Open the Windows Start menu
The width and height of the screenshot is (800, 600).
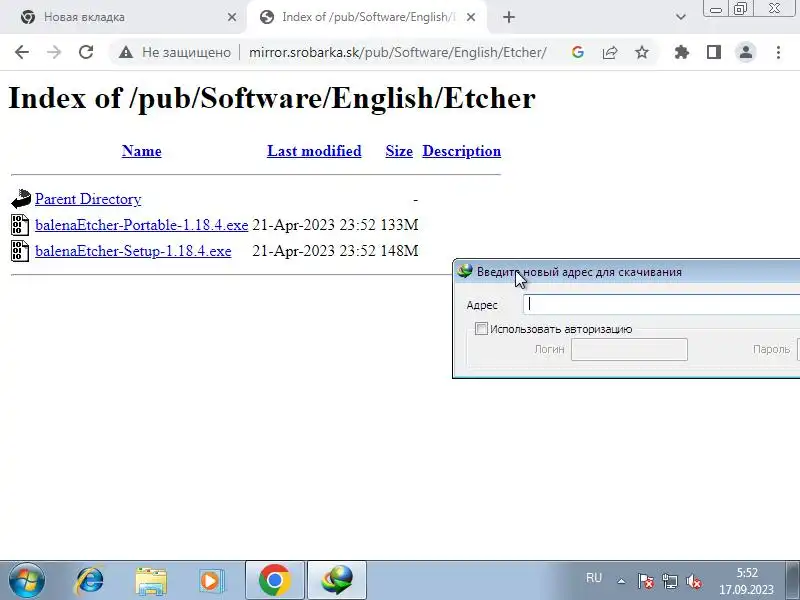pyautogui.click(x=27, y=580)
